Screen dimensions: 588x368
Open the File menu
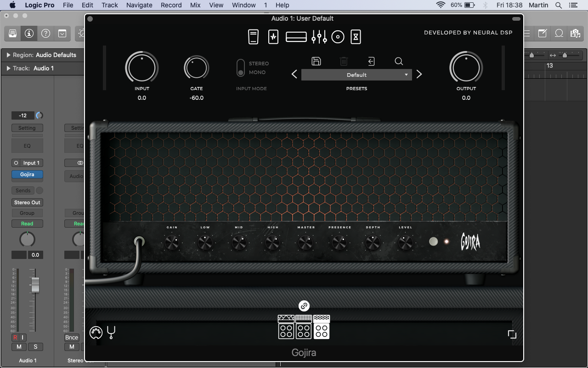coord(68,5)
